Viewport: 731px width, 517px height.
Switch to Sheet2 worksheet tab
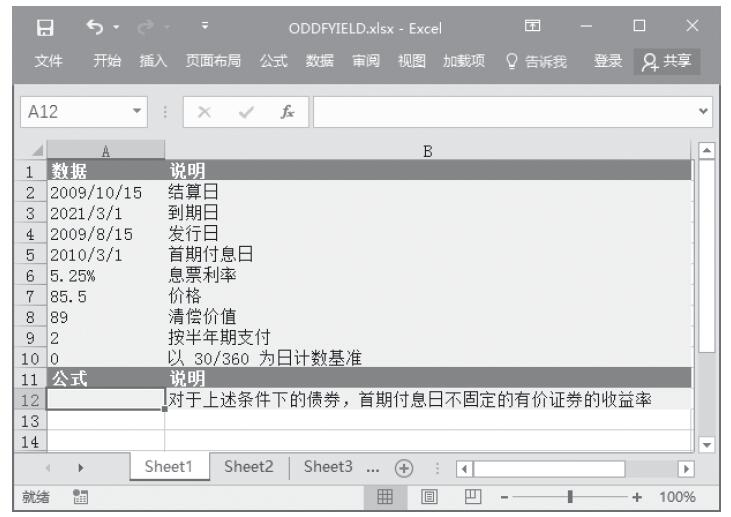click(248, 467)
